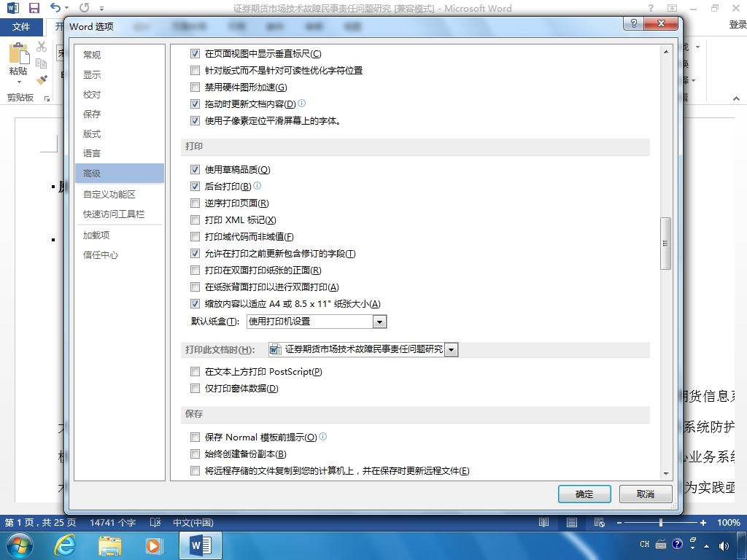Click 登录 sign-in link
The width and height of the screenshot is (747, 560).
coord(738,24)
